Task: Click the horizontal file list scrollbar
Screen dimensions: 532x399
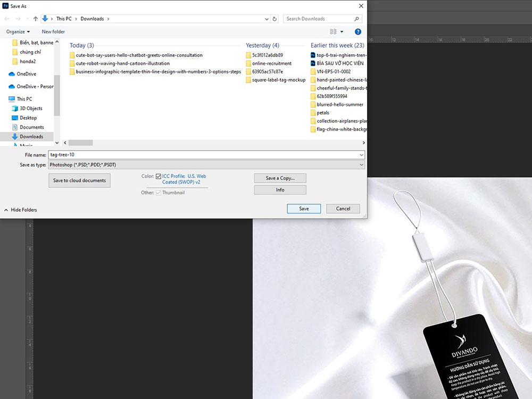Action: (80, 143)
